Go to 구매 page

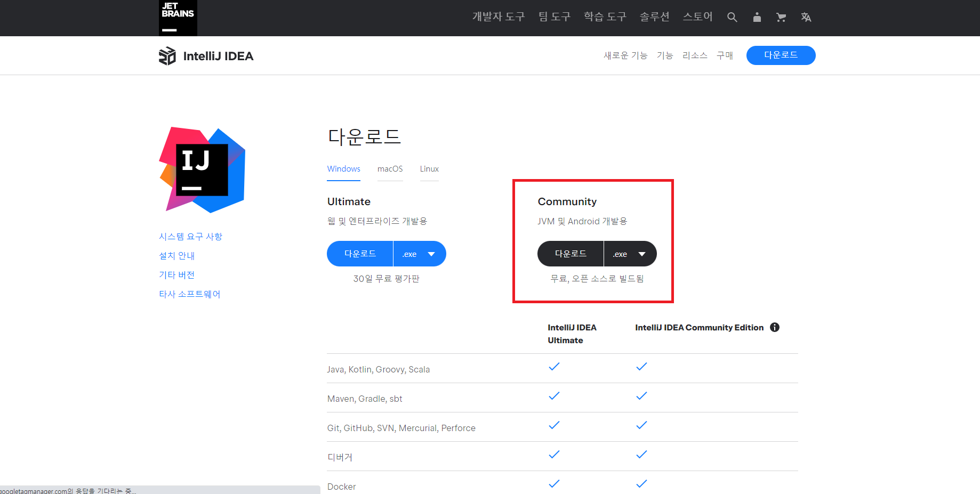725,55
